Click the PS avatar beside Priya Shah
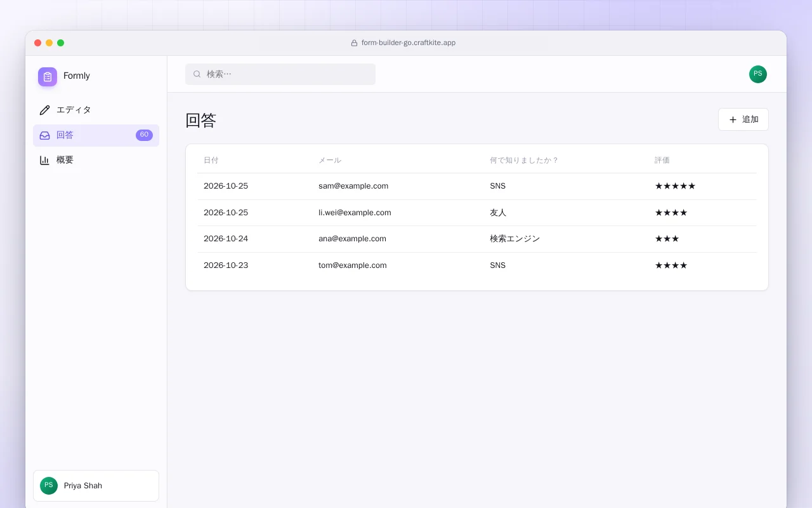Viewport: 812px width, 508px height. point(49,486)
